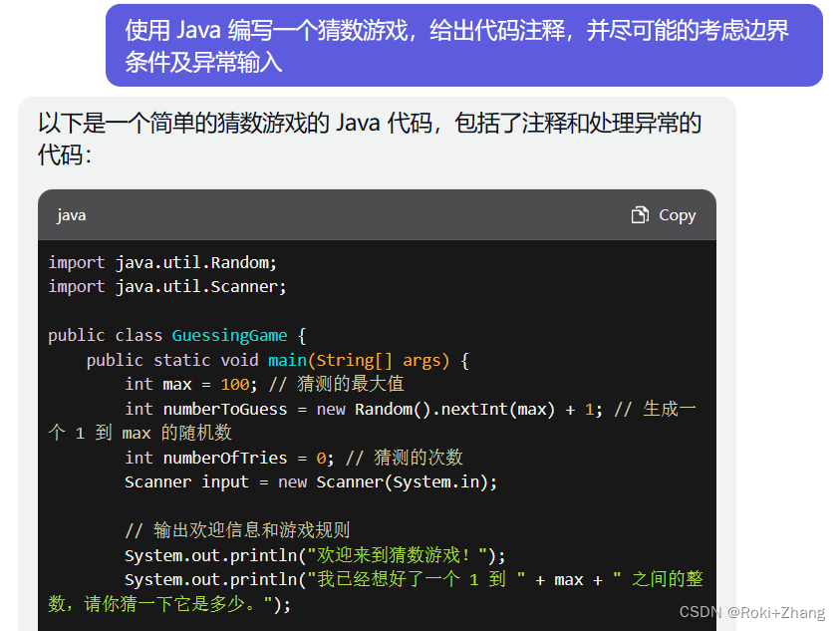
Task: Click the Copy clipboard icon
Action: click(x=640, y=215)
